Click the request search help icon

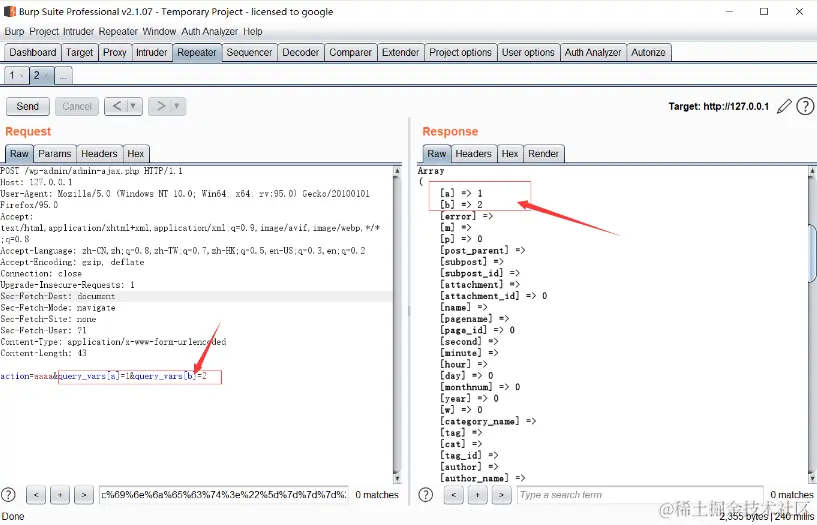point(8,494)
